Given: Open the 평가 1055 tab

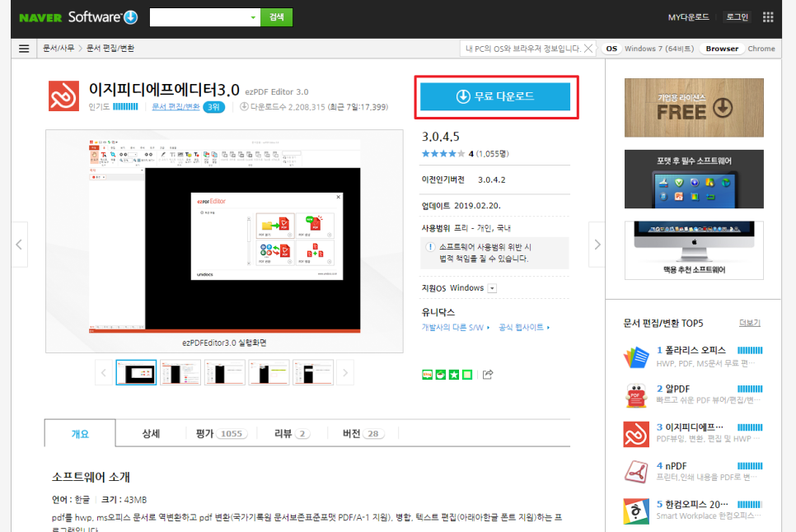Looking at the screenshot, I should click(x=222, y=434).
